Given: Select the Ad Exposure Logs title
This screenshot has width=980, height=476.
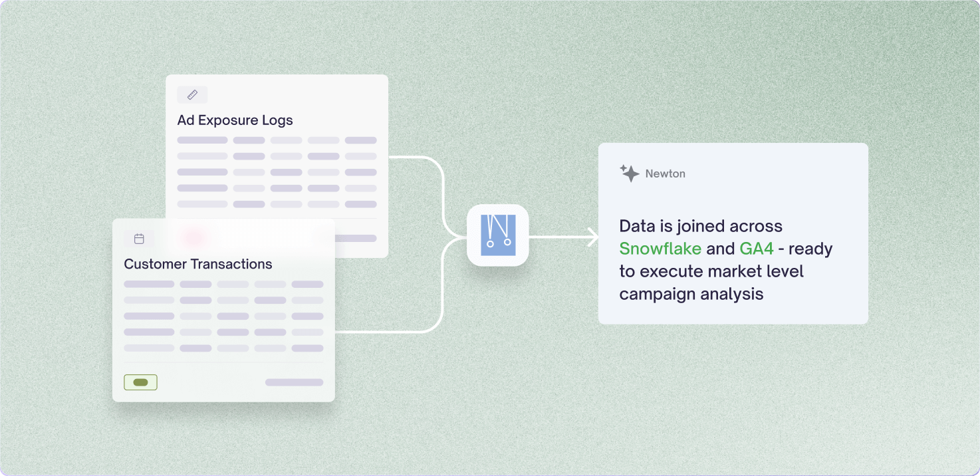Looking at the screenshot, I should pos(235,120).
